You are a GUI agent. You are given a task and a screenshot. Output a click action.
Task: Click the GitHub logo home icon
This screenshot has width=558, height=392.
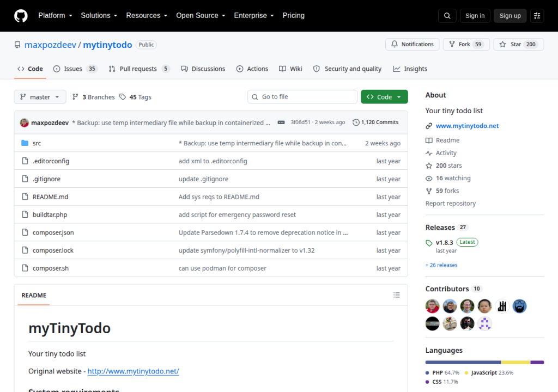point(21,16)
